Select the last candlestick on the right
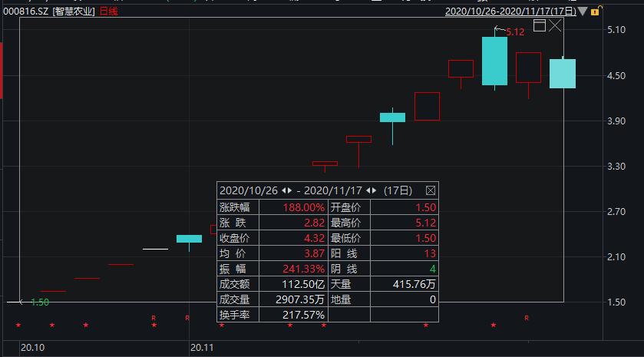Viewport: 644px width, 357px height. pyautogui.click(x=563, y=74)
